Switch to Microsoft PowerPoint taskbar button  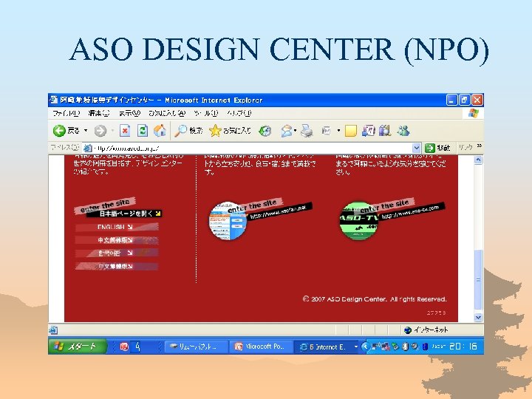261,347
